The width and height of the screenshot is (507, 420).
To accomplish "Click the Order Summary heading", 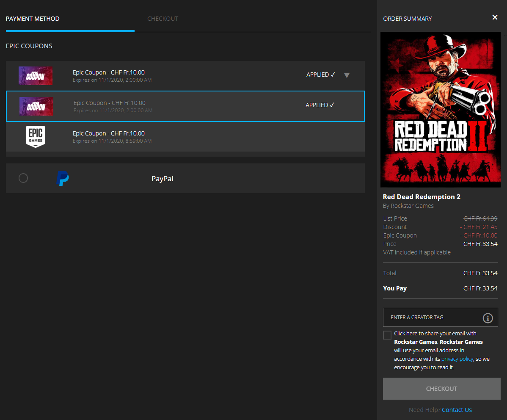I will click(408, 19).
